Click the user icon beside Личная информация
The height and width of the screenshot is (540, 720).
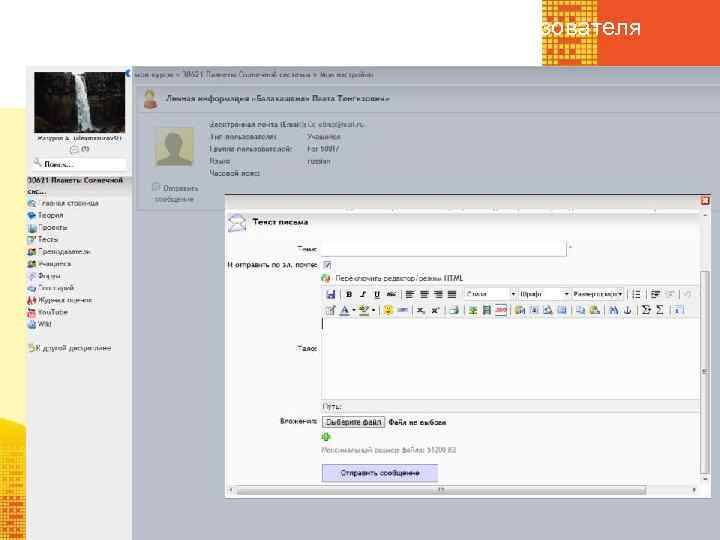(x=151, y=99)
